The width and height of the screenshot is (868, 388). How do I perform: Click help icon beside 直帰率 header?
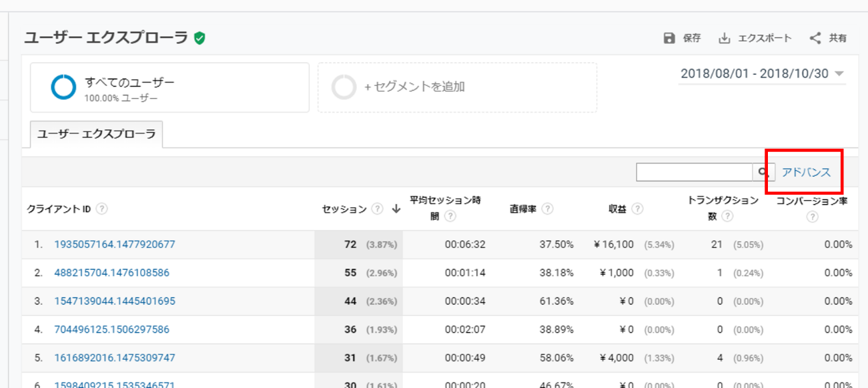point(548,209)
